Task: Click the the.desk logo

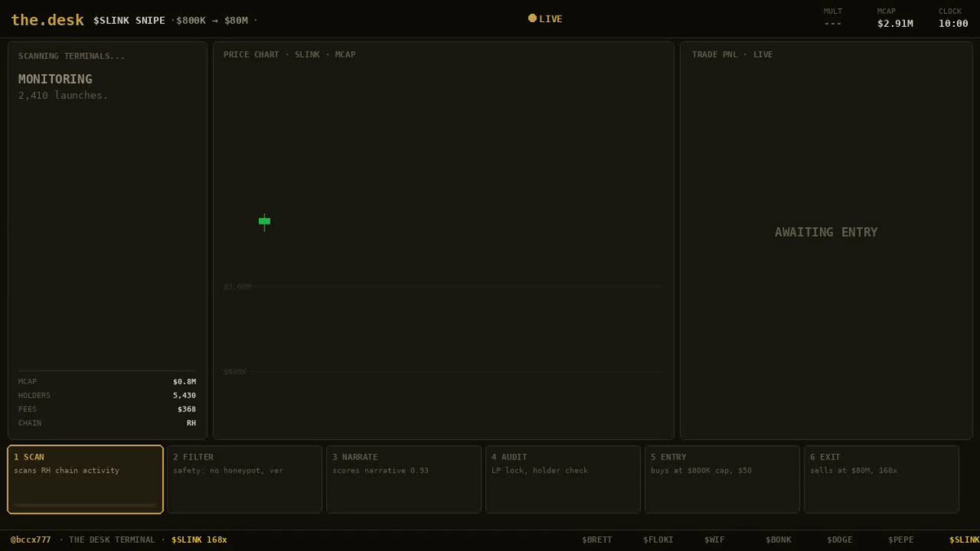Action: pyautogui.click(x=47, y=20)
